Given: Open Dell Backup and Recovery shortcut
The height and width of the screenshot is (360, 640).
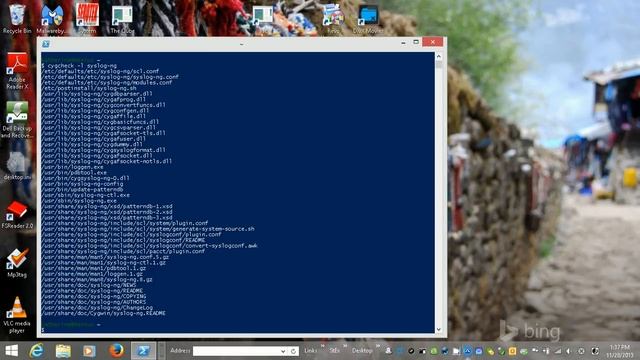Looking at the screenshot, I should pyautogui.click(x=17, y=120).
